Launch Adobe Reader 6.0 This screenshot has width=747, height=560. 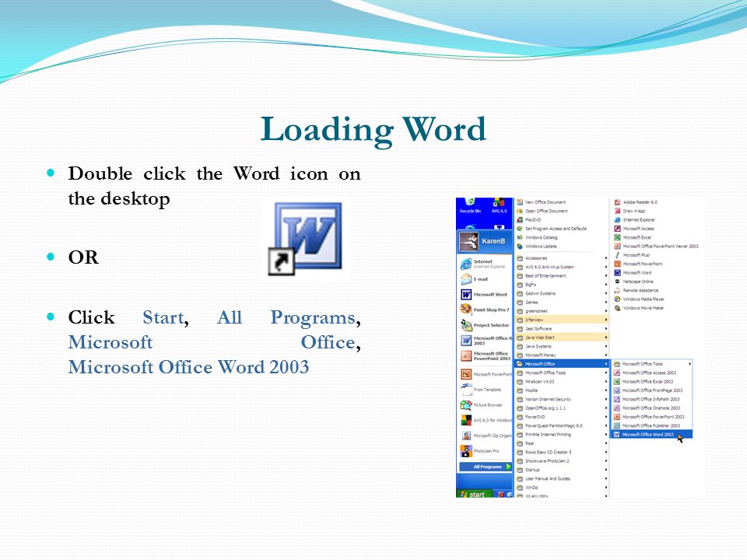pyautogui.click(x=636, y=202)
